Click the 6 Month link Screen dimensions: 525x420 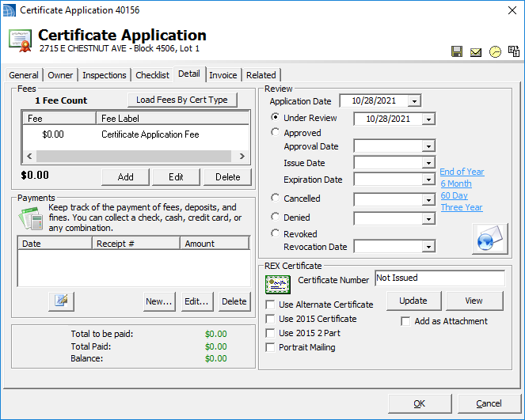click(x=456, y=184)
